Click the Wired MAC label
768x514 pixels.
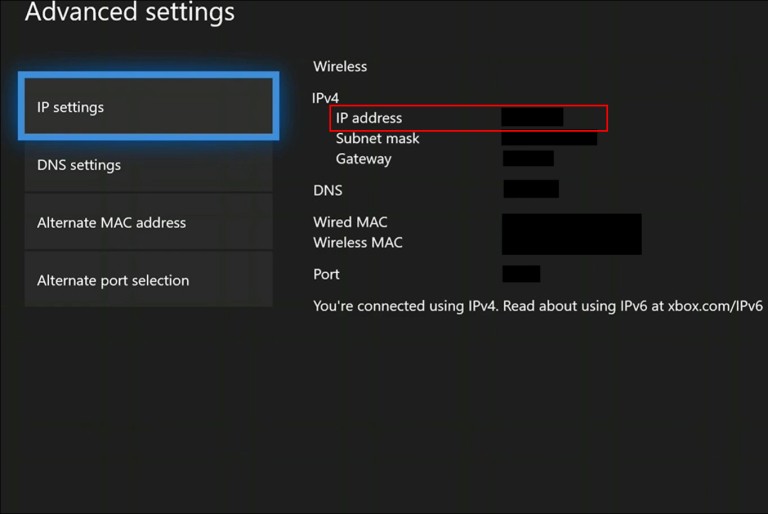point(350,222)
